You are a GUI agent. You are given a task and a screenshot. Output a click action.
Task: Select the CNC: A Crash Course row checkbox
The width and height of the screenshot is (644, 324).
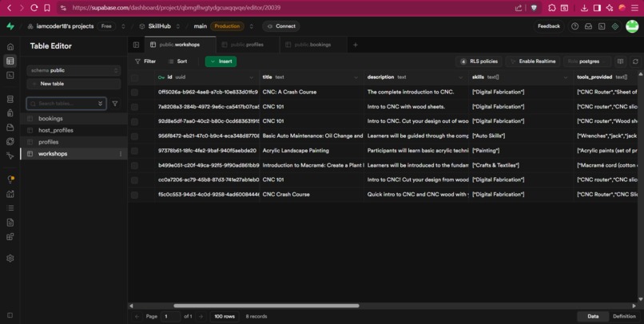pos(134,93)
